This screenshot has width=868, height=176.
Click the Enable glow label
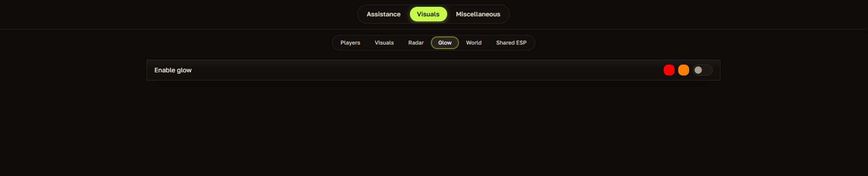[x=173, y=70]
